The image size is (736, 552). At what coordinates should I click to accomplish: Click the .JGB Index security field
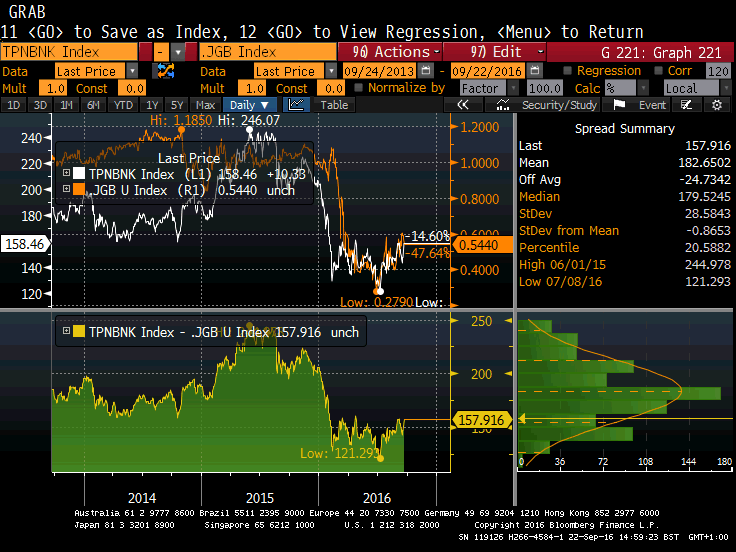[x=268, y=52]
